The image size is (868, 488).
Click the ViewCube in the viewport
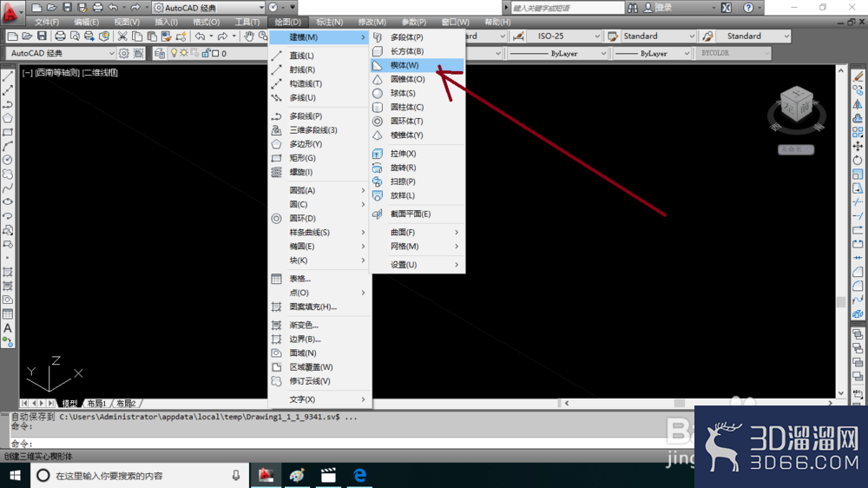click(x=796, y=105)
